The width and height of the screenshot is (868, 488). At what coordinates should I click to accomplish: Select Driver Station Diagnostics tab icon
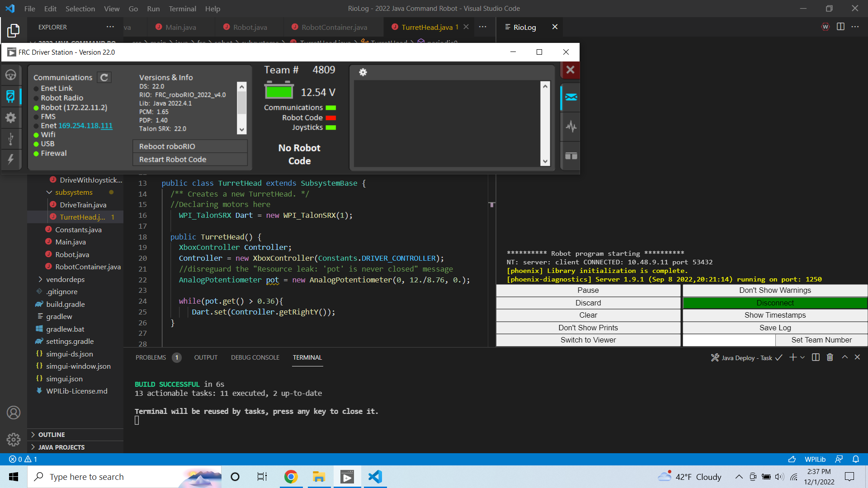[11, 96]
